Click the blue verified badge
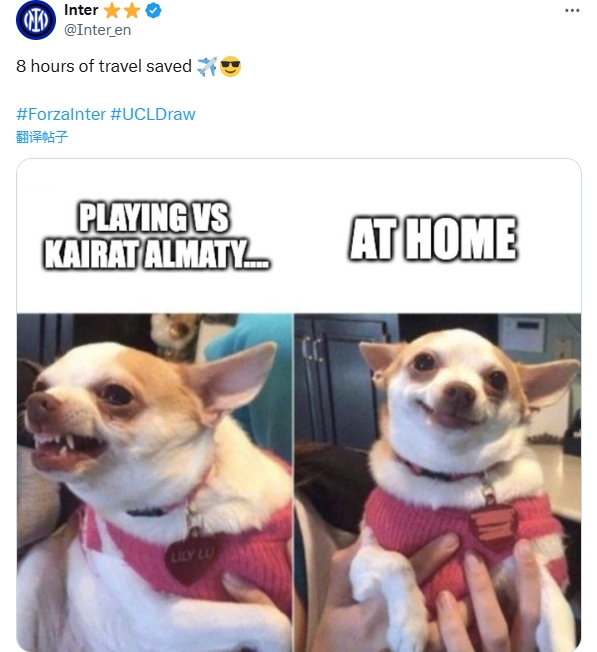The image size is (597, 652). [153, 11]
